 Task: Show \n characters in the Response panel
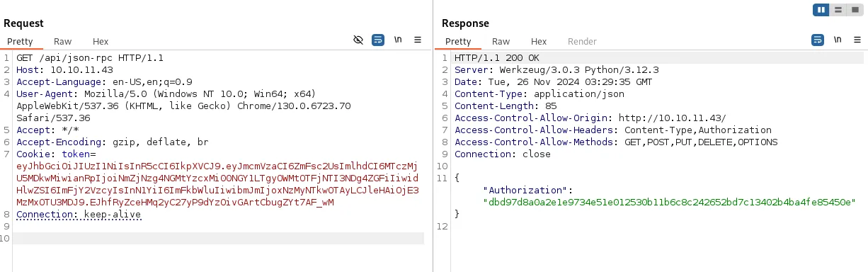point(838,40)
